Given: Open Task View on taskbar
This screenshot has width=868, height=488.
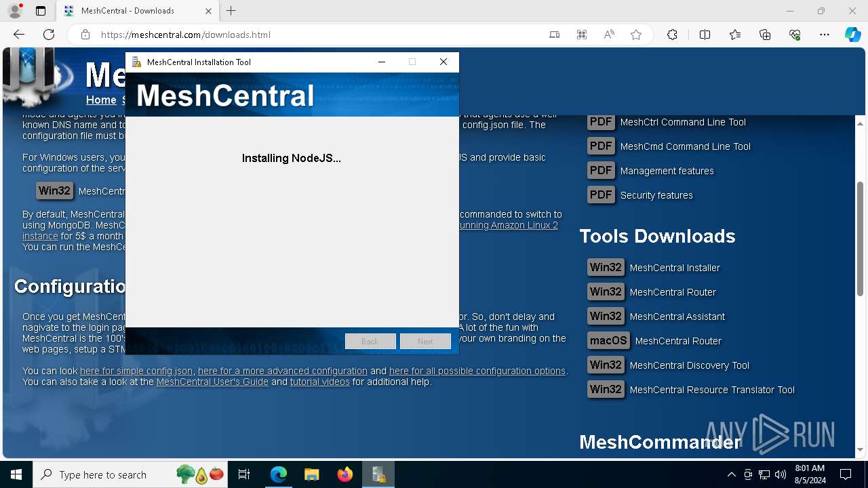Looking at the screenshot, I should pos(245,474).
